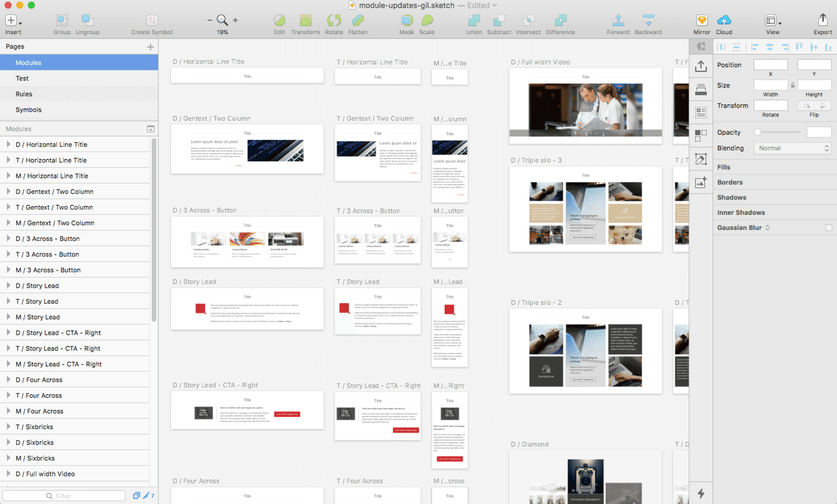Click the Create Symbol icon
The image size is (837, 504).
(x=152, y=20)
